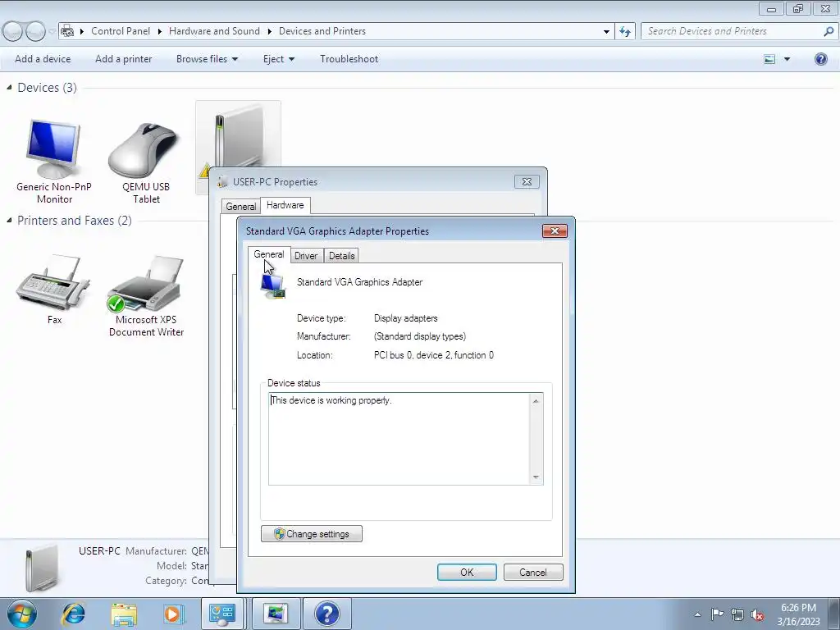Click 'PCI bus 0, device 2, function 0' text
Screen dimensions: 840x630
point(434,355)
